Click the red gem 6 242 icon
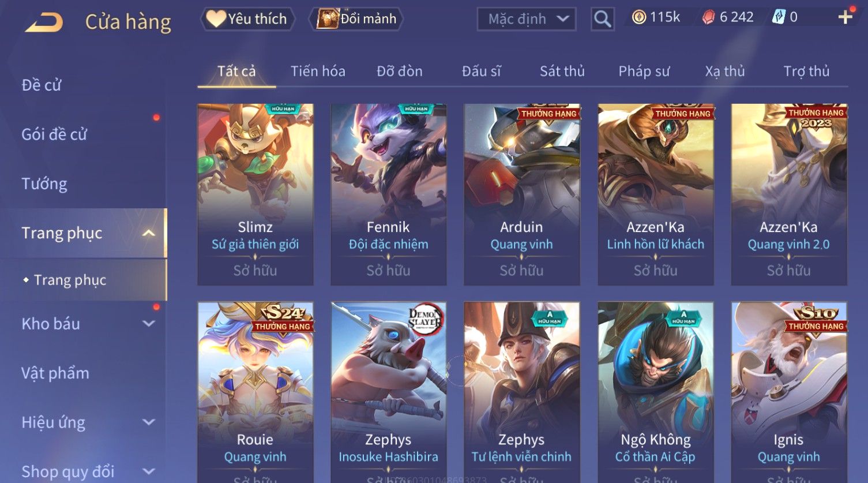The height and width of the screenshot is (483, 868). click(x=708, y=17)
